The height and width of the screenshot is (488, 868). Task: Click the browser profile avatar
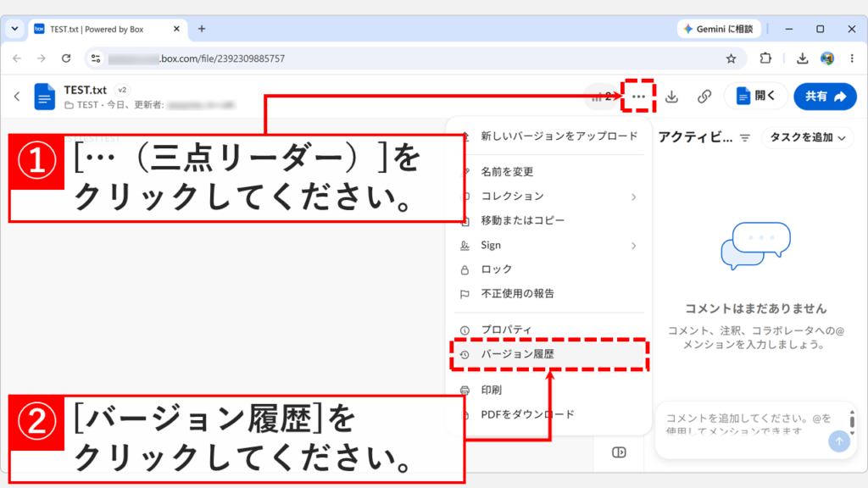point(827,58)
